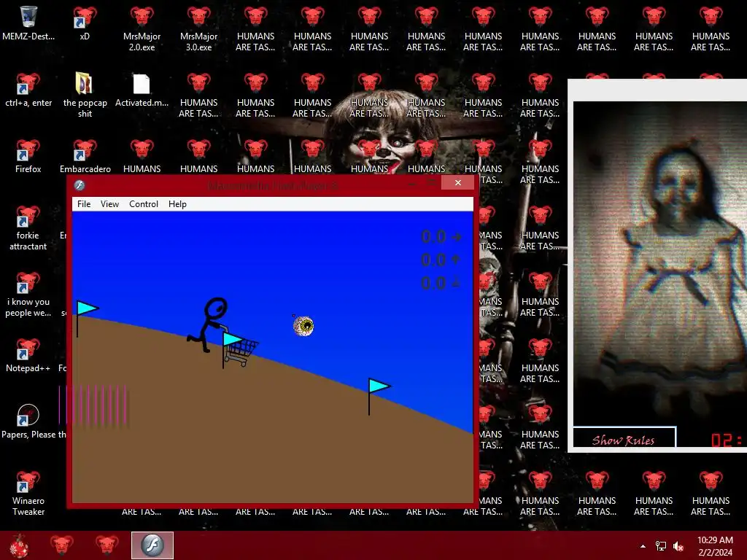Click the red skull taskbar icon beside Start
This screenshot has height=560, width=747.
pyautogui.click(x=62, y=545)
